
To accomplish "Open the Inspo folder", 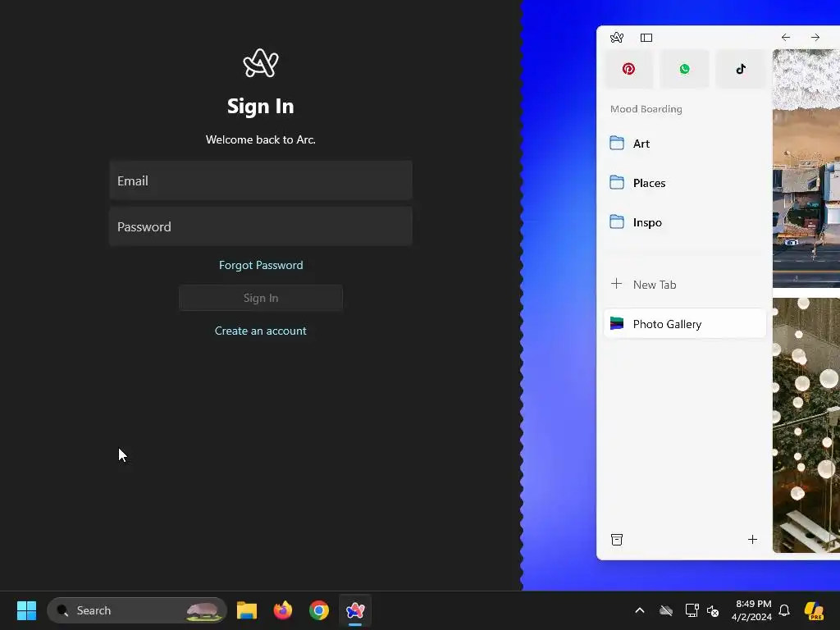I will [x=685, y=222].
